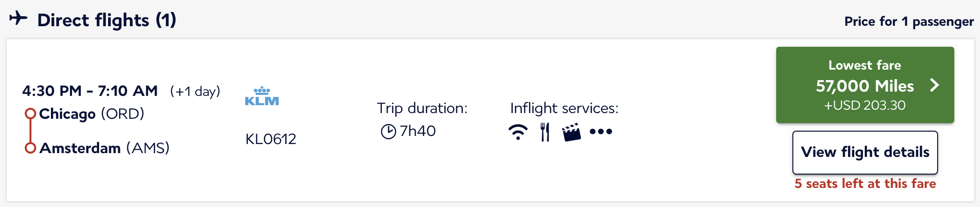This screenshot has height=207, width=980.
Task: Click the Chicago (ORD) departure label
Action: point(91,114)
